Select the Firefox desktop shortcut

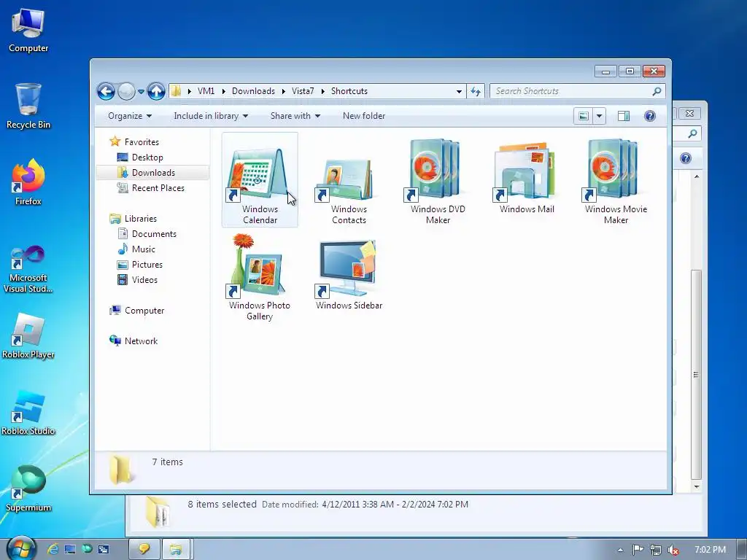coord(28,182)
